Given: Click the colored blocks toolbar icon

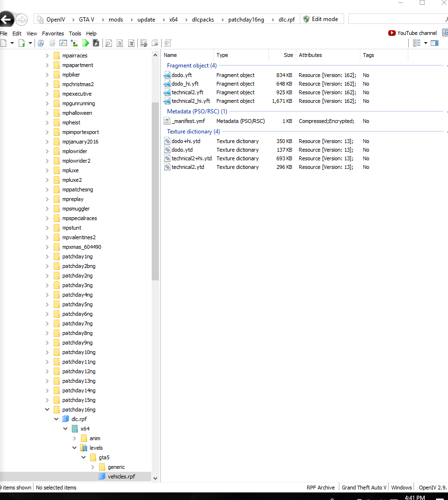Looking at the screenshot, I should [74, 43].
